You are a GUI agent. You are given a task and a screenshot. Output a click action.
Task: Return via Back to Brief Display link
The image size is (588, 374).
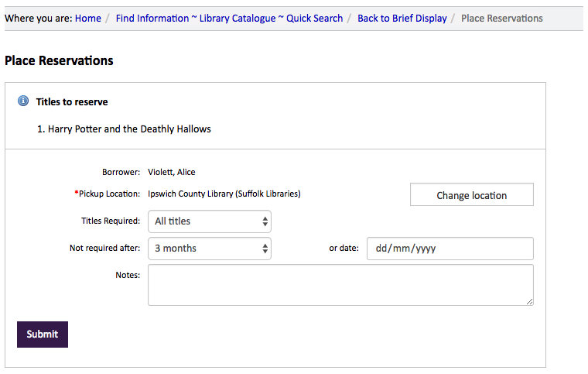point(402,18)
